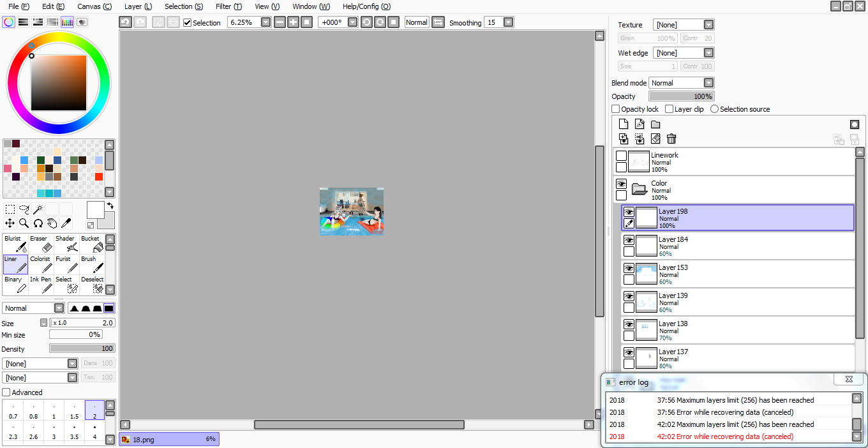This screenshot has height=448, width=868.
Task: Delete the selected layer with trash icon
Action: tap(671, 138)
